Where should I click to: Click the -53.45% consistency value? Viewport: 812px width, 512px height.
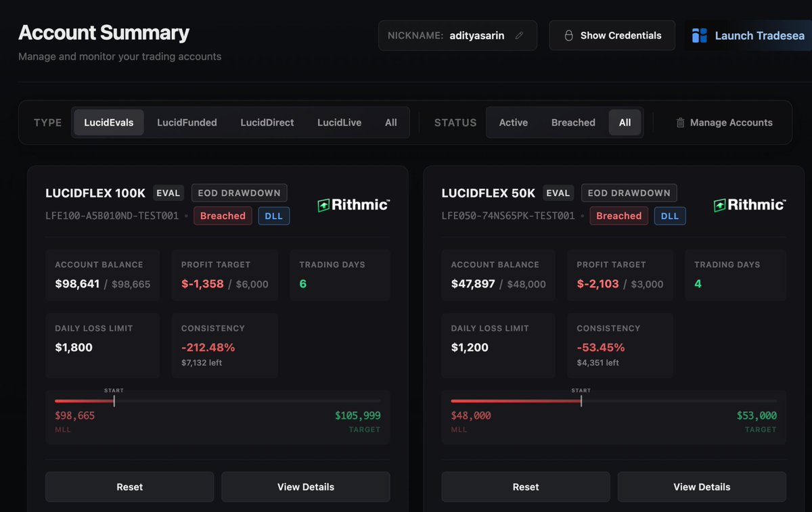(601, 348)
